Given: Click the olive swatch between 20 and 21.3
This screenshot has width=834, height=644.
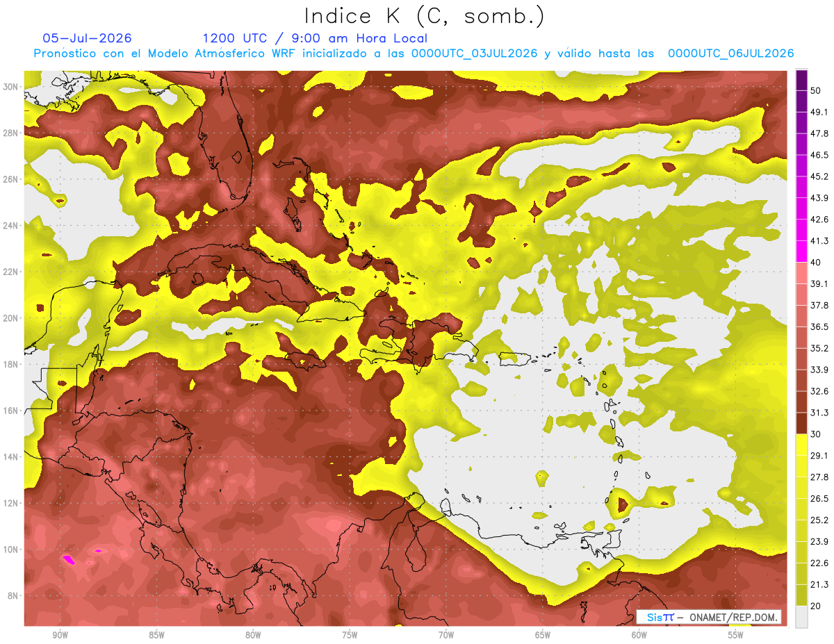Looking at the screenshot, I should pyautogui.click(x=801, y=595).
